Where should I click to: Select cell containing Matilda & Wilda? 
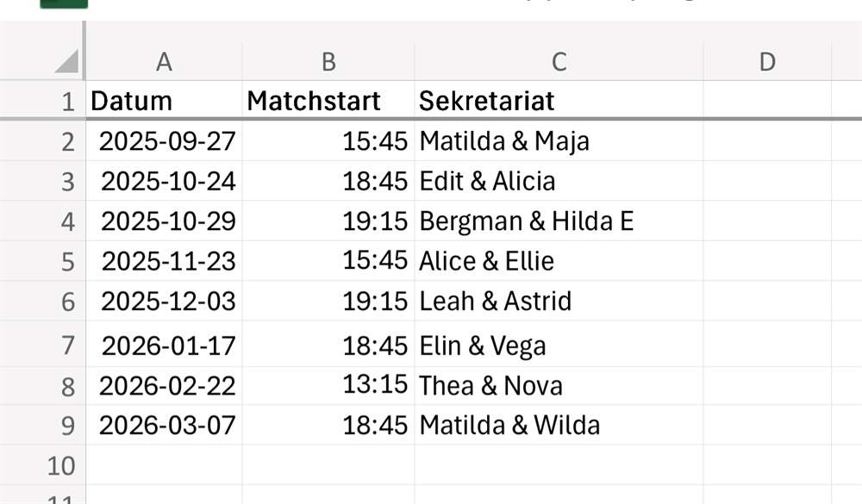559,425
